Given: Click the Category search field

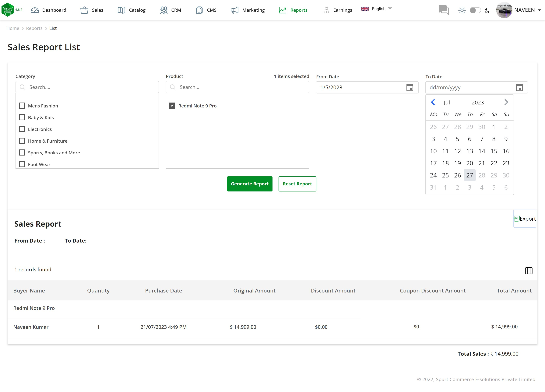Looking at the screenshot, I should tap(87, 87).
